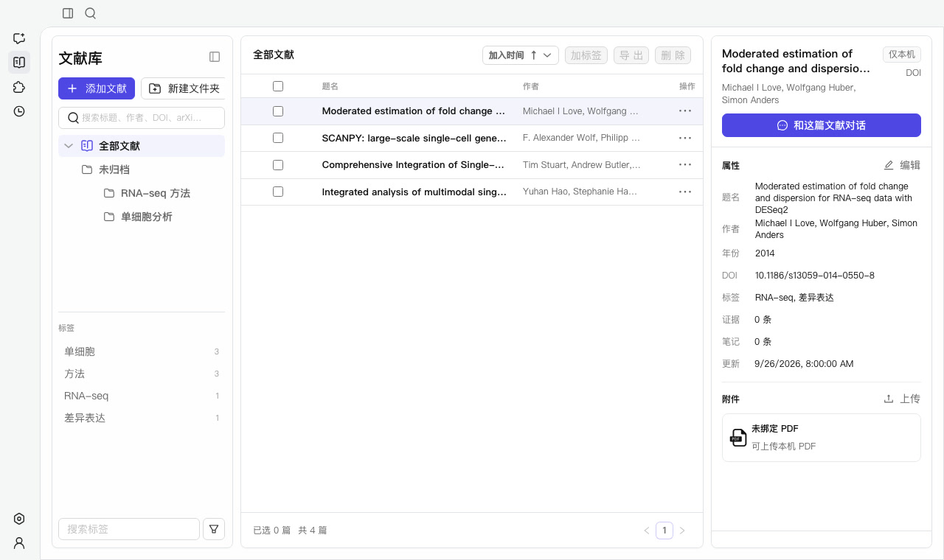Click the 编辑 pencil icon in 属性
The width and height of the screenshot is (944, 560).
click(x=889, y=165)
